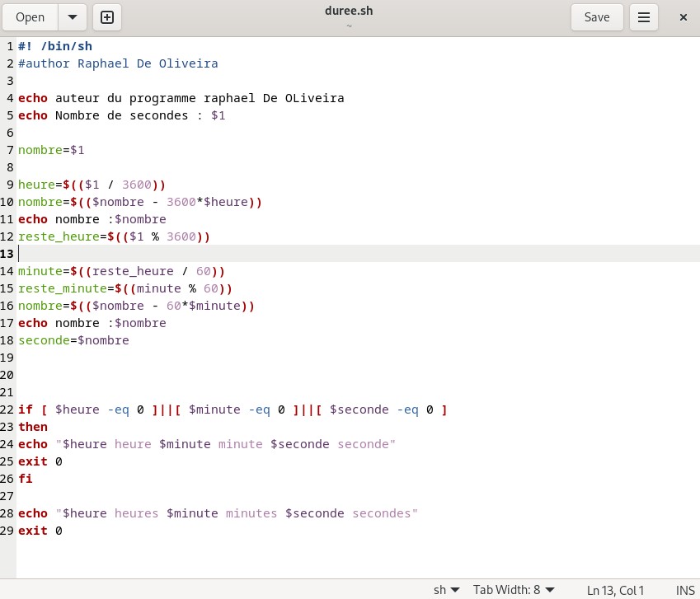Click the 'if' keyword on line 22
Screen dimensions: 700x599
tap(25, 409)
